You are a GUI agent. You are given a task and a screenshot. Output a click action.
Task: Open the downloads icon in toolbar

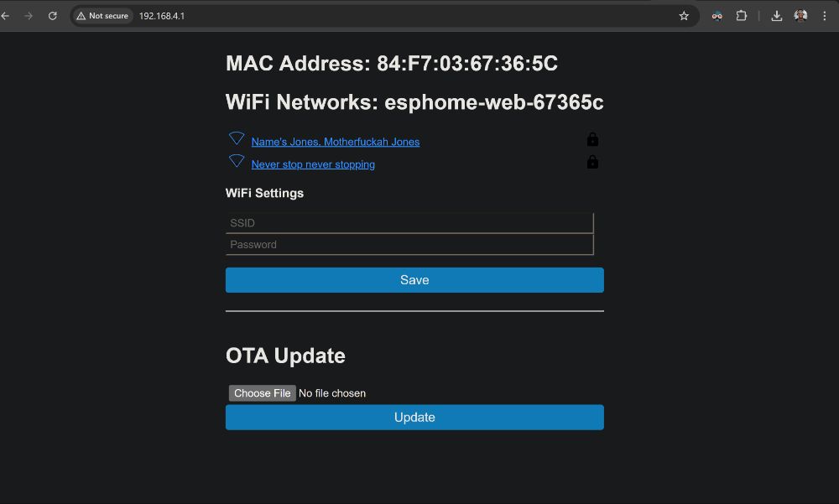pyautogui.click(x=776, y=16)
